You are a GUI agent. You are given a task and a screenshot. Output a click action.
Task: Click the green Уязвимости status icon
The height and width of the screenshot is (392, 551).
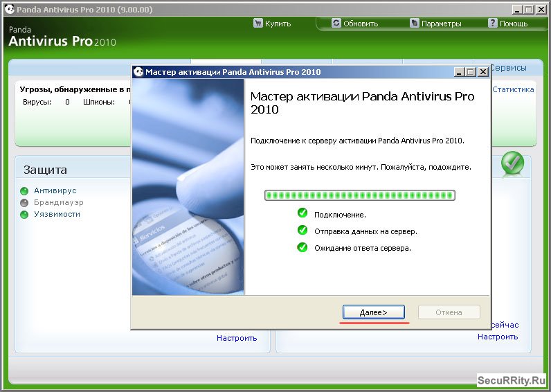(x=24, y=215)
